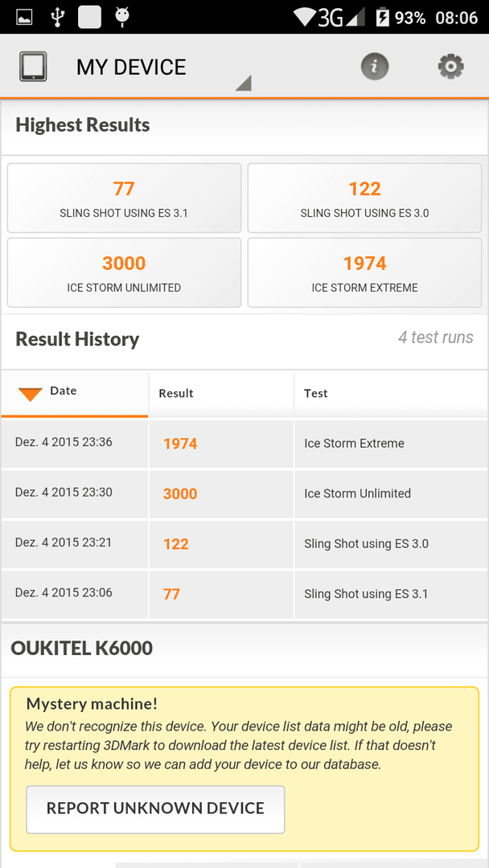489x868 pixels.
Task: Select the Dez. 4 23:36 history row
Action: [x=244, y=444]
